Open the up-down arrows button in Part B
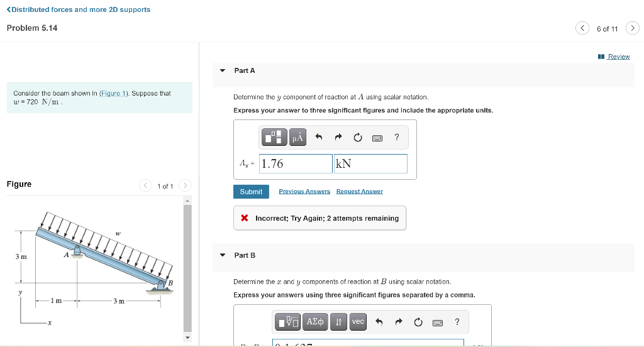 tap(338, 321)
